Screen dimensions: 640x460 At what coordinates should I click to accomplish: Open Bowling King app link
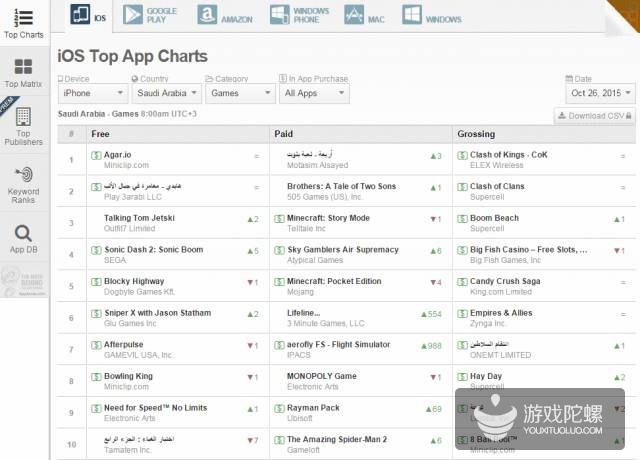pyautogui.click(x=128, y=376)
